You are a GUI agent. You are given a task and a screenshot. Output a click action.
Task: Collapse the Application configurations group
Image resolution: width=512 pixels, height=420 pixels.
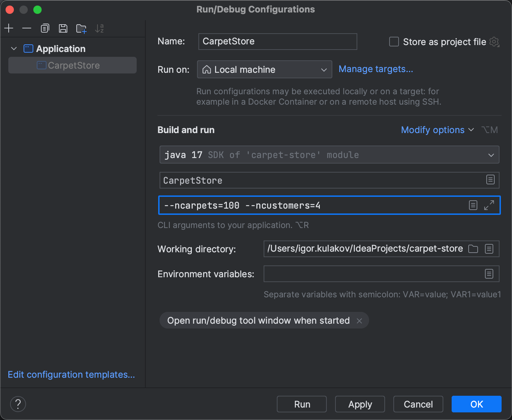tap(14, 49)
